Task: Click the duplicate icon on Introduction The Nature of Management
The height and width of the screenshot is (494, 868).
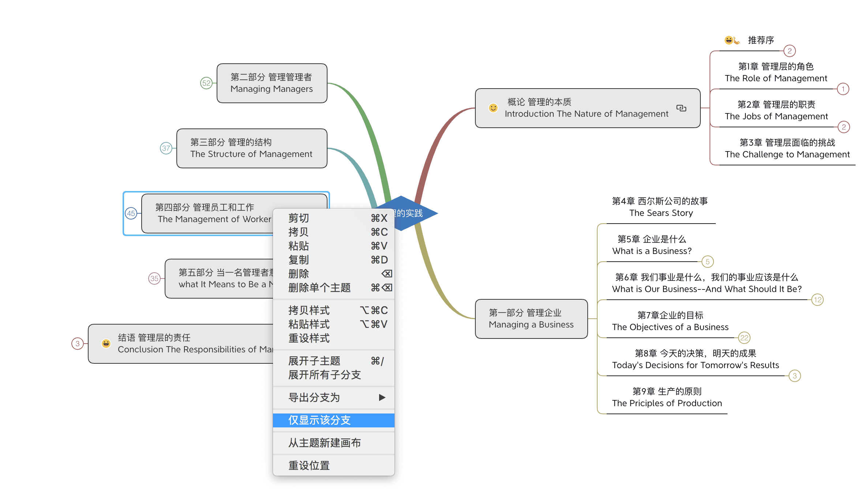Action: (x=681, y=108)
